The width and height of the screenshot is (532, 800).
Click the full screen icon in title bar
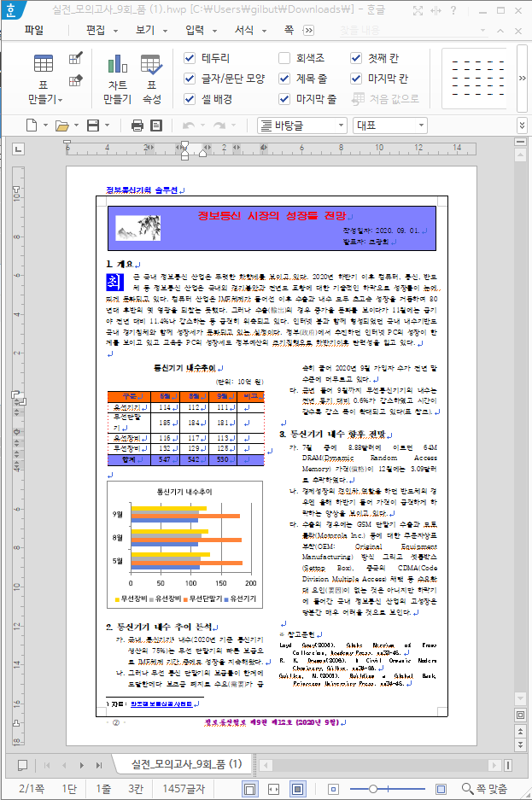coord(418,10)
